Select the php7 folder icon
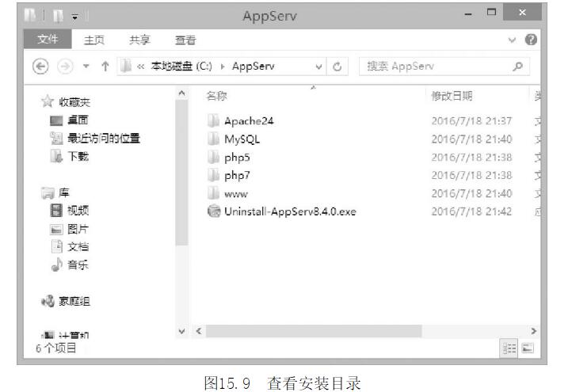This screenshot has height=392, width=572. (x=212, y=174)
